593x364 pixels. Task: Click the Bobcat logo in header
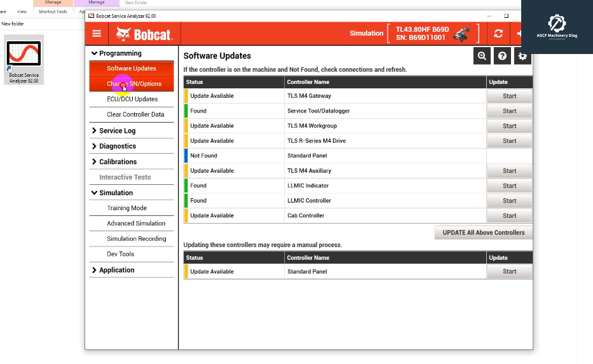tap(144, 34)
